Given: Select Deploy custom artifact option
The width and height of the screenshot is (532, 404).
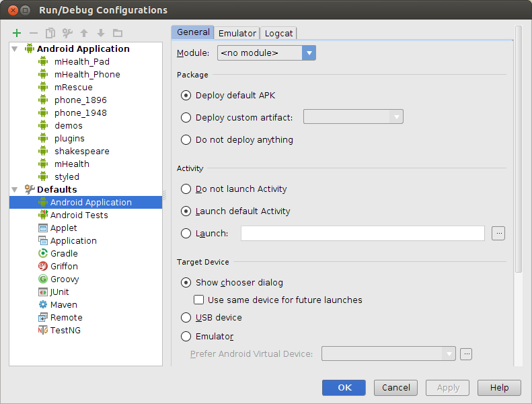Looking at the screenshot, I should tap(186, 118).
